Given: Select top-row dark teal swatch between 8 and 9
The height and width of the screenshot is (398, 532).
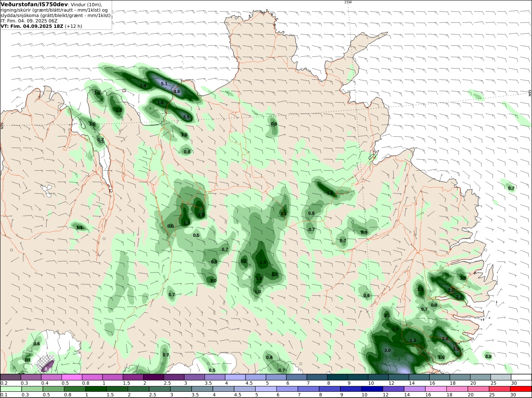Looking at the screenshot, I should pyautogui.click(x=337, y=377).
